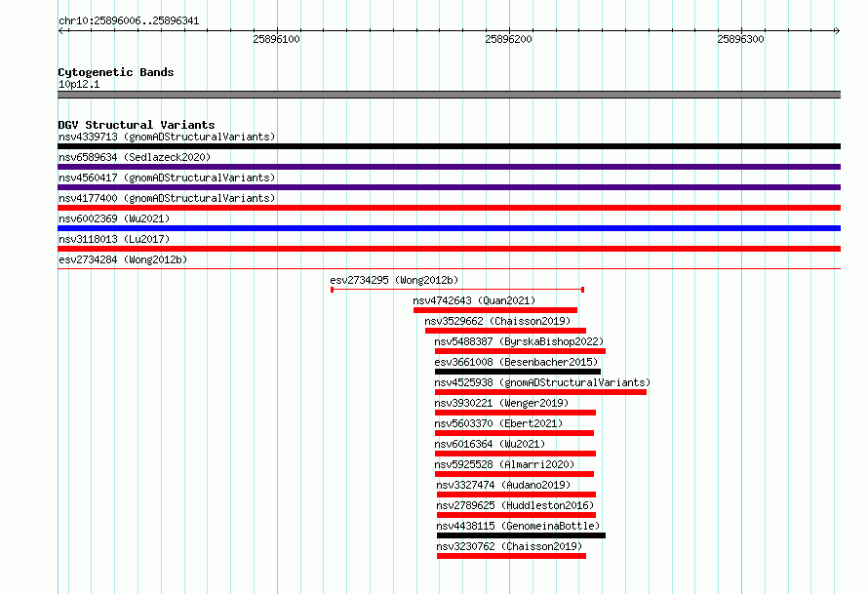Click the 25896100 ruler position label
Image resolution: width=868 pixels, height=594 pixels.
[x=276, y=39]
